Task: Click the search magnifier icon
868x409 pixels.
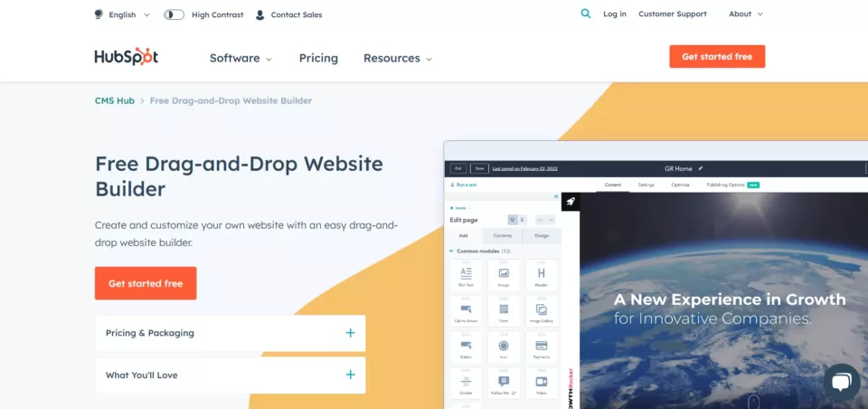Action: point(586,14)
